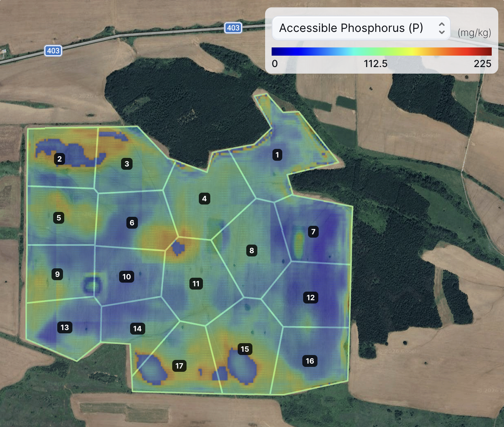Viewport: 504px width, 427px height.
Task: Select zone marker 8
Action: 252,251
